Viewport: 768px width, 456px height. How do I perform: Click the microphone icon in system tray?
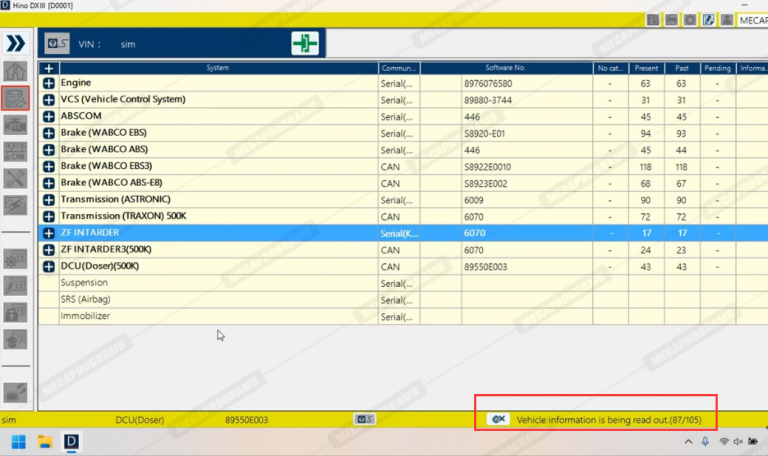coord(705,441)
